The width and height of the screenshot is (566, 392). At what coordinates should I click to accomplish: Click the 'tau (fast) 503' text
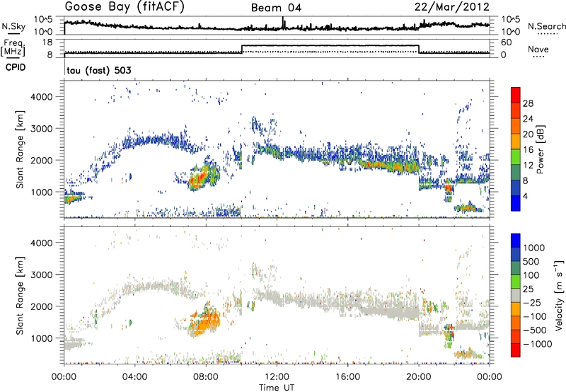pos(99,70)
